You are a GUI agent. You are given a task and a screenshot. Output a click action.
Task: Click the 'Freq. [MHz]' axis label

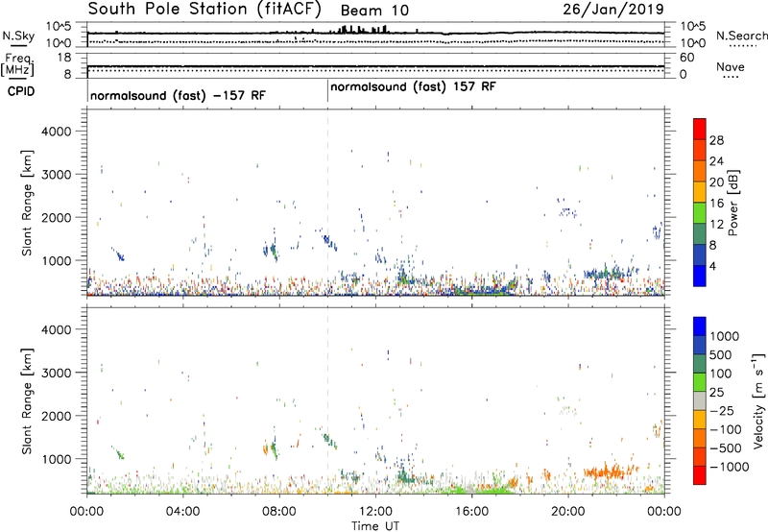click(17, 64)
